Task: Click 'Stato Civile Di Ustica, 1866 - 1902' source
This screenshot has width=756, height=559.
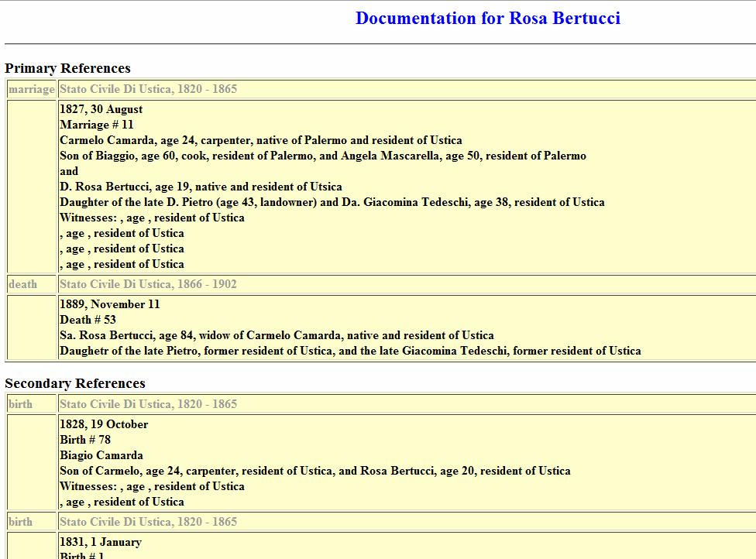Action: tap(148, 284)
